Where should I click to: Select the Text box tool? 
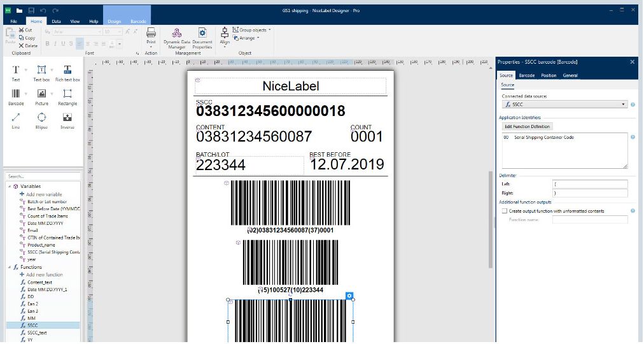point(41,73)
